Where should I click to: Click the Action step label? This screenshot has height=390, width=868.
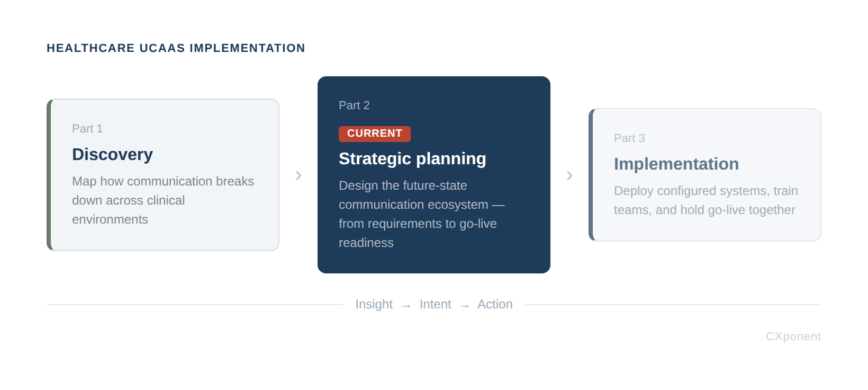(495, 304)
